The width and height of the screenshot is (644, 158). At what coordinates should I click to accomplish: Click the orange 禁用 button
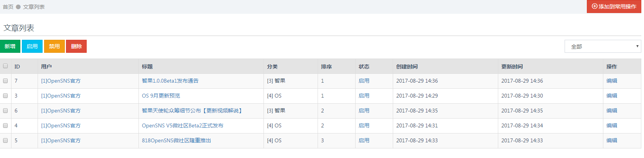click(54, 46)
